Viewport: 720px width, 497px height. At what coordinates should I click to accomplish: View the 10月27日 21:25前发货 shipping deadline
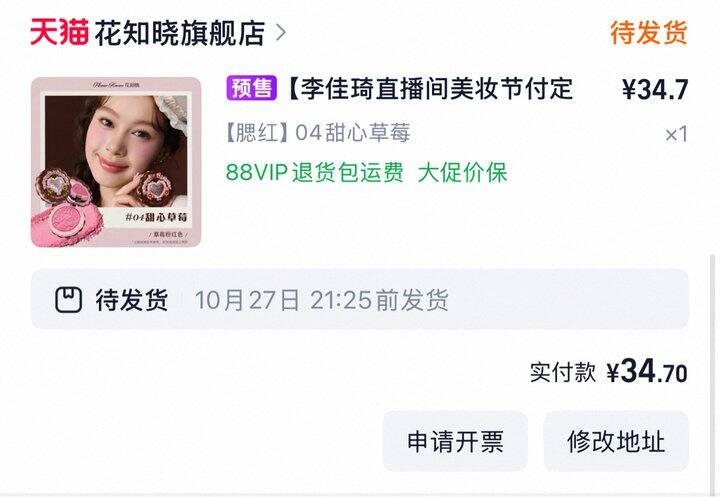(321, 300)
